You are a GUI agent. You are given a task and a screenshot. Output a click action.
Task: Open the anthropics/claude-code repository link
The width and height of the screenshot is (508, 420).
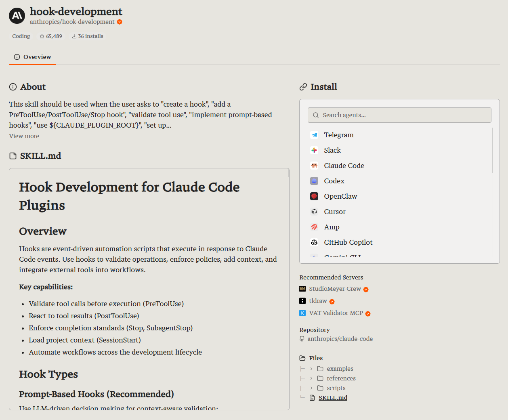[340, 339]
